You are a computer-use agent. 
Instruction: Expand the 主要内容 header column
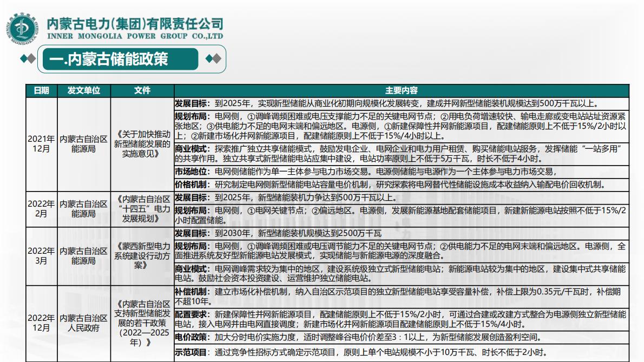(x=403, y=91)
